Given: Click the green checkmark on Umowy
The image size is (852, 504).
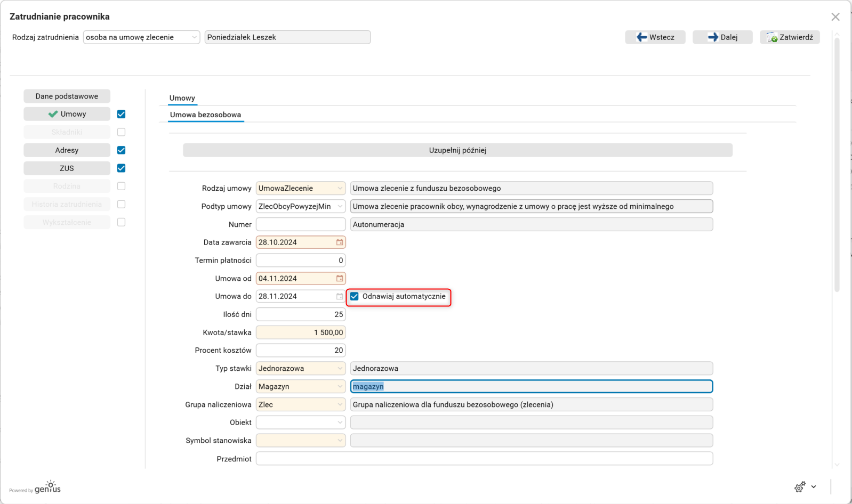Looking at the screenshot, I should point(53,114).
